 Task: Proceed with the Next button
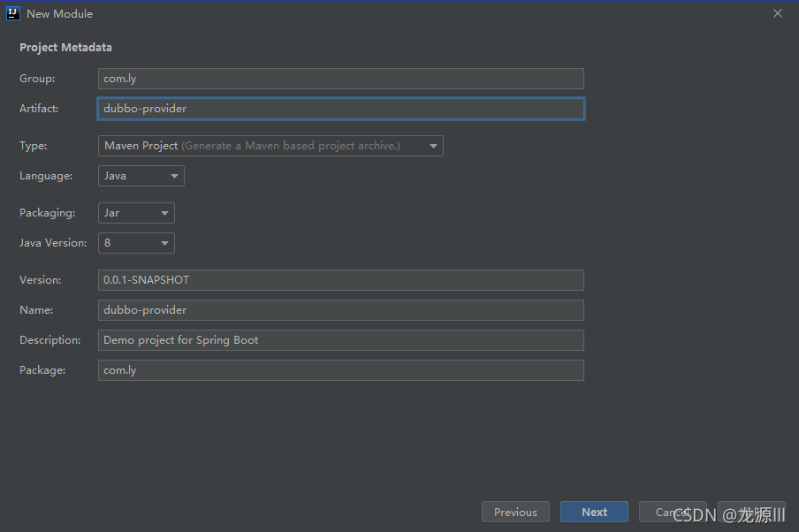594,513
